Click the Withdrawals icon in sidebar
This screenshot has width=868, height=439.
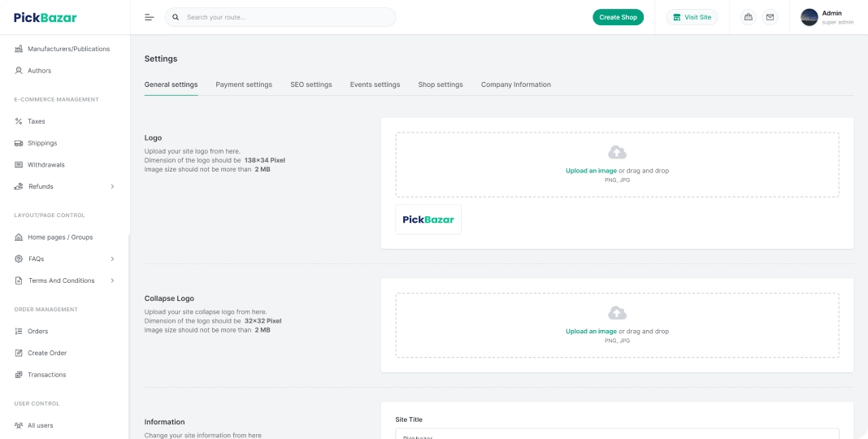[19, 164]
